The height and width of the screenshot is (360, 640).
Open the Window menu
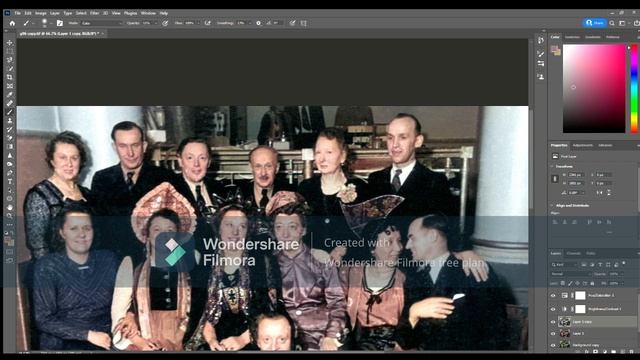click(148, 13)
